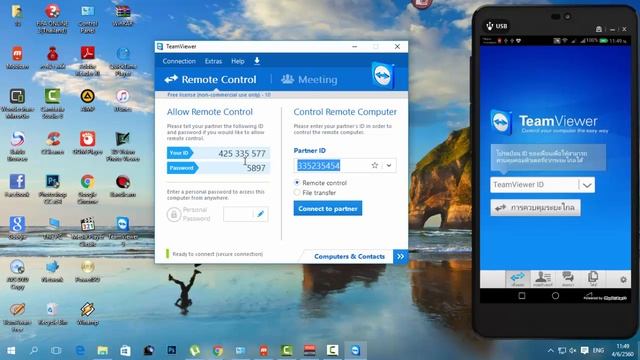Open the Facebook desktop shortcut
Screen dimensions: 640x360
tap(17, 186)
